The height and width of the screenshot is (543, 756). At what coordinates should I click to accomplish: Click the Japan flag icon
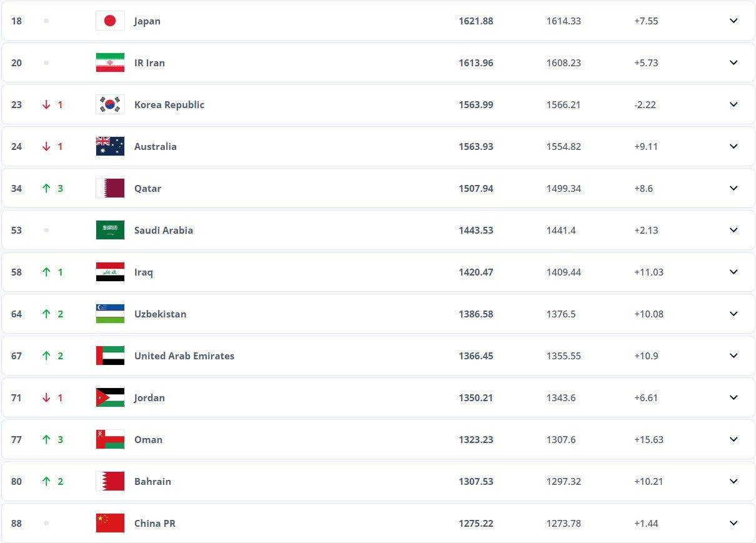tap(110, 21)
